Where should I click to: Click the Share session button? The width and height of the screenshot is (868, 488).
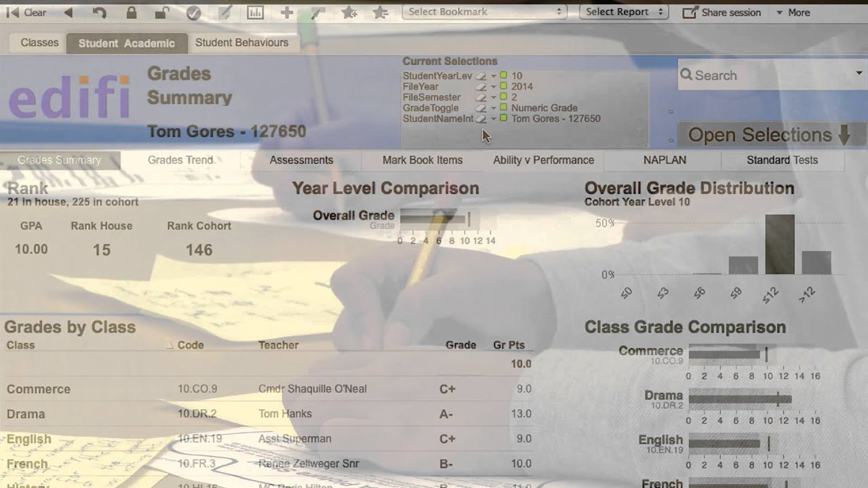pos(722,12)
